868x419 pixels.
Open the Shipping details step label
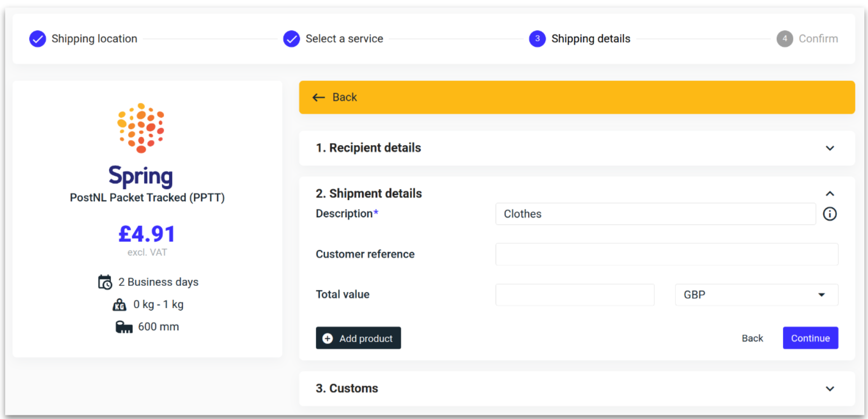click(x=590, y=39)
